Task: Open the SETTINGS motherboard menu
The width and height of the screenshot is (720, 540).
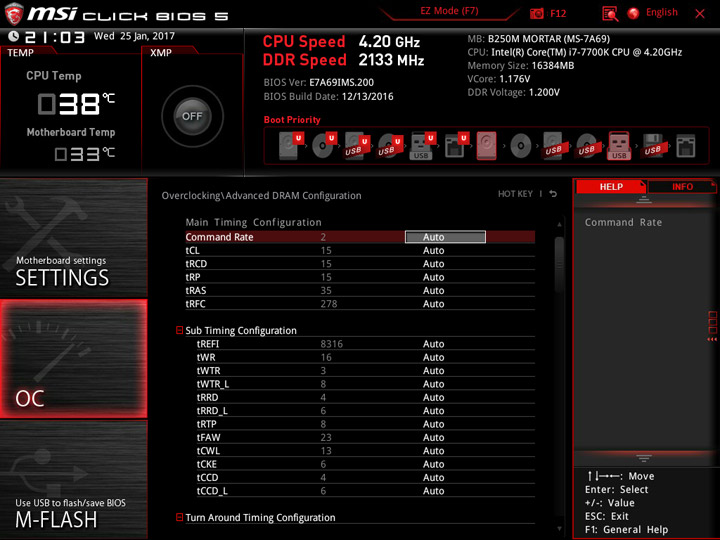Action: click(x=73, y=238)
